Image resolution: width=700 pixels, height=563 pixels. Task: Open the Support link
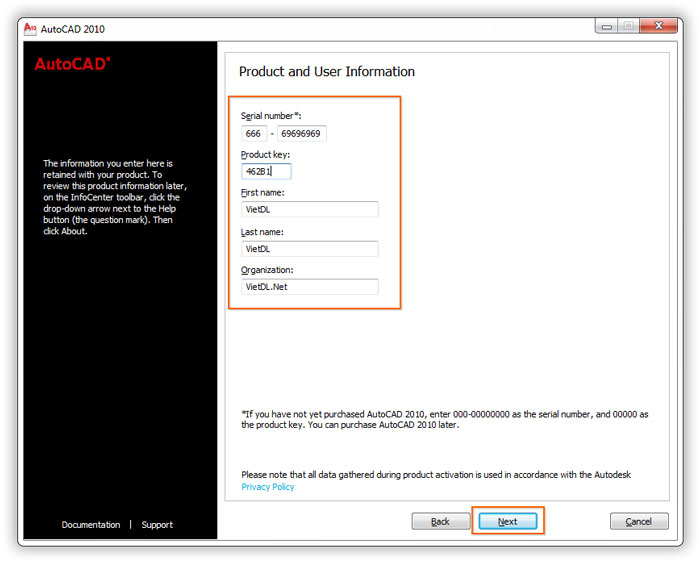point(157,525)
